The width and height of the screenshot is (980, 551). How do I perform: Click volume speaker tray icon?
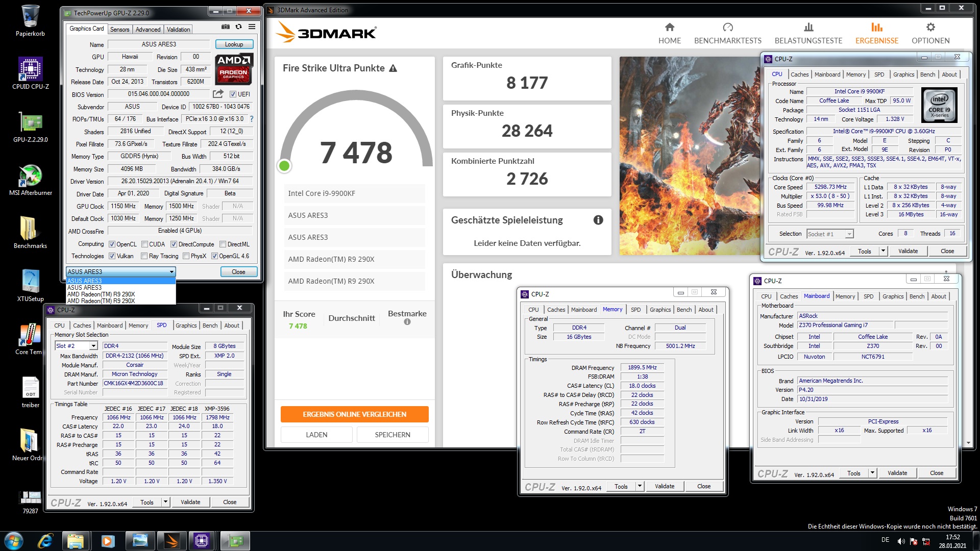click(901, 541)
